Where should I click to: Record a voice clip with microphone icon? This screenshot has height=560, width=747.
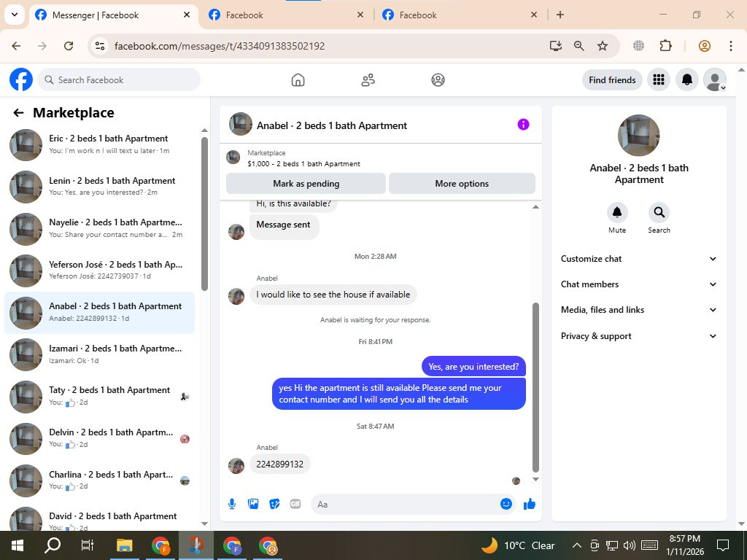[232, 504]
